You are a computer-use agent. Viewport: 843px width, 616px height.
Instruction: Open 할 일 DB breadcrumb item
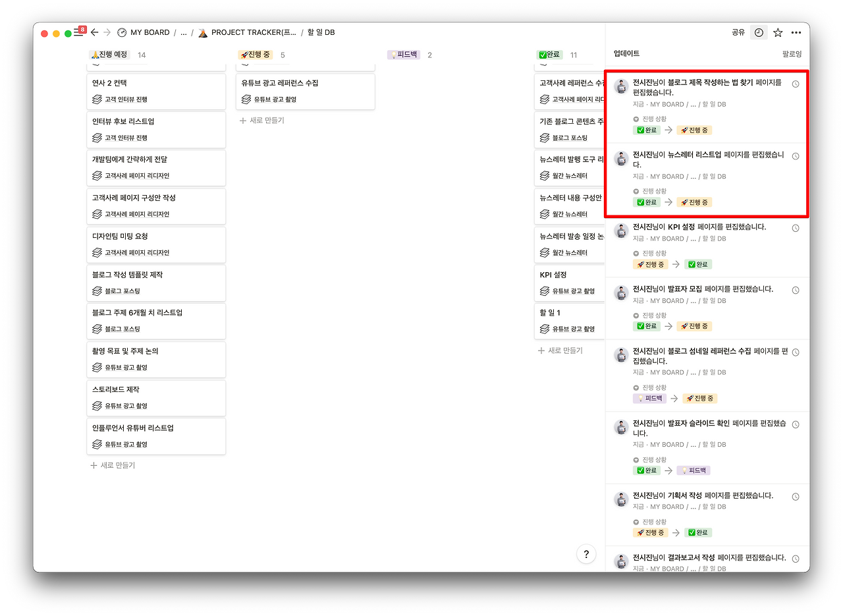(321, 32)
